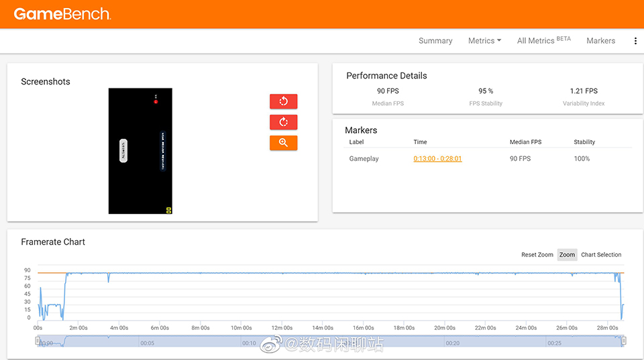Viewport: 644px width, 360px height.
Task: Open the 0:13:00 - 0:28:01 time link
Action: click(x=437, y=159)
